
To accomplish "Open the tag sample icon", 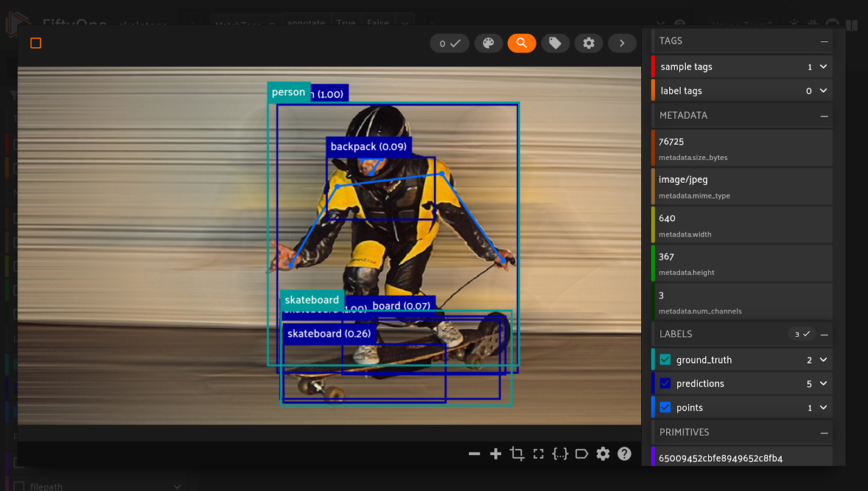I will click(x=555, y=43).
